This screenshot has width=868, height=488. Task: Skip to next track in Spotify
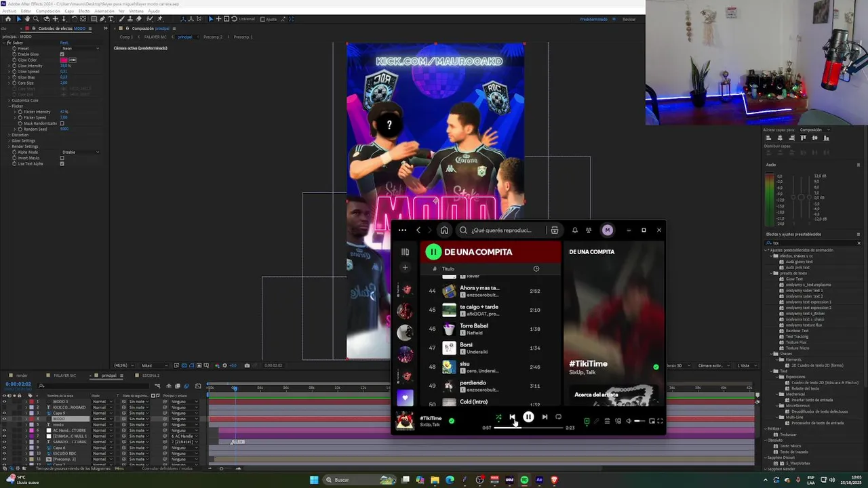coord(545,417)
